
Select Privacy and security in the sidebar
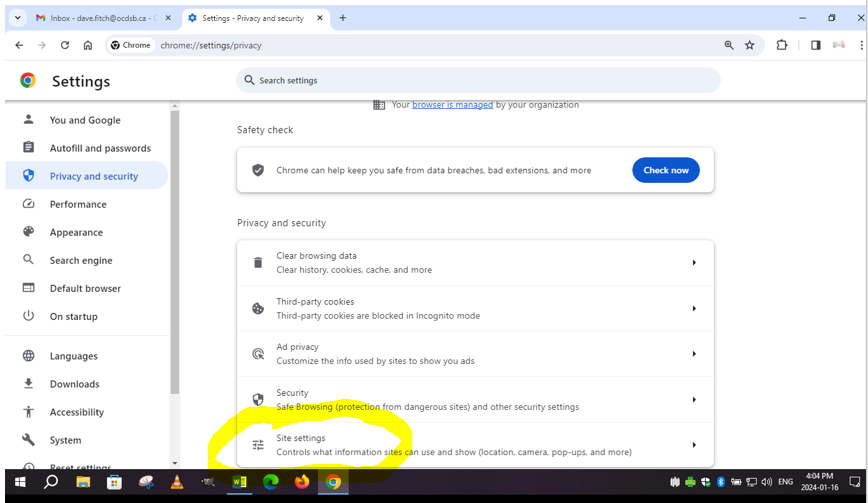pyautogui.click(x=86, y=176)
